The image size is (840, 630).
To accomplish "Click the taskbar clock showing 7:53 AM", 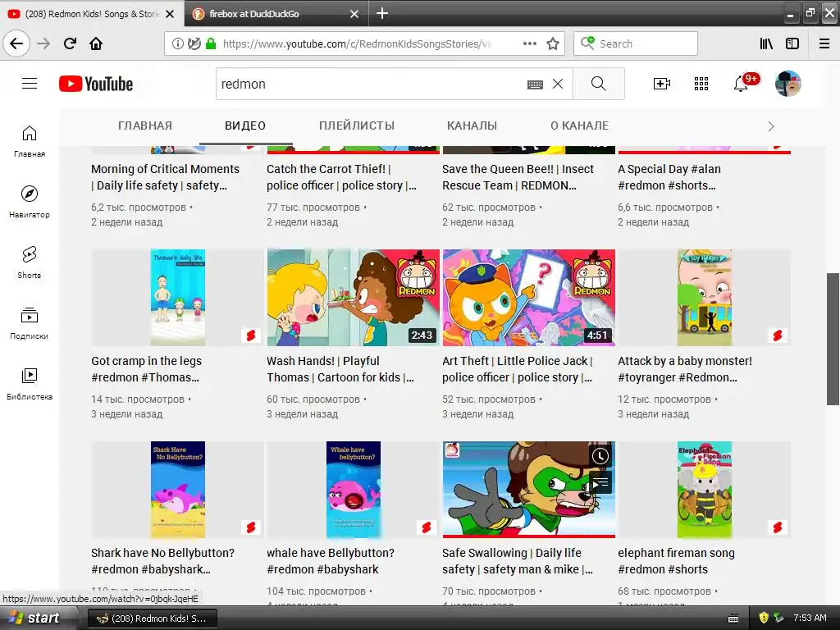I will (810, 618).
